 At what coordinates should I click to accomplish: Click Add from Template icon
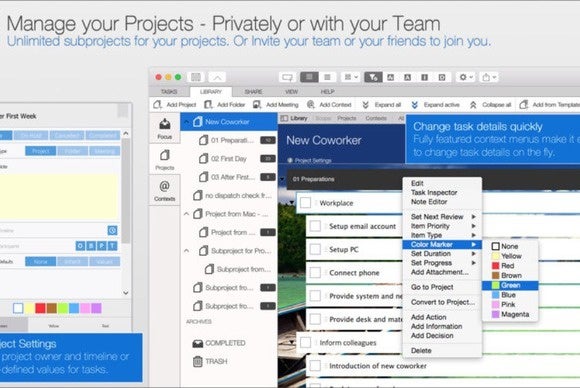523,105
